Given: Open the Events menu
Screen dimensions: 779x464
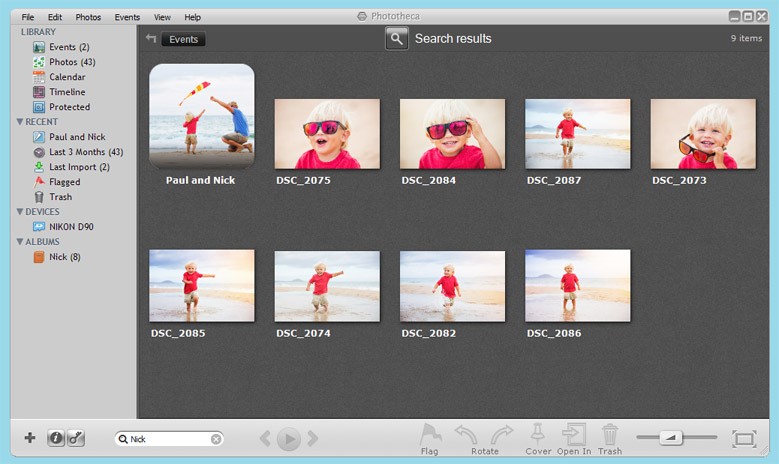Looking at the screenshot, I should (x=127, y=17).
